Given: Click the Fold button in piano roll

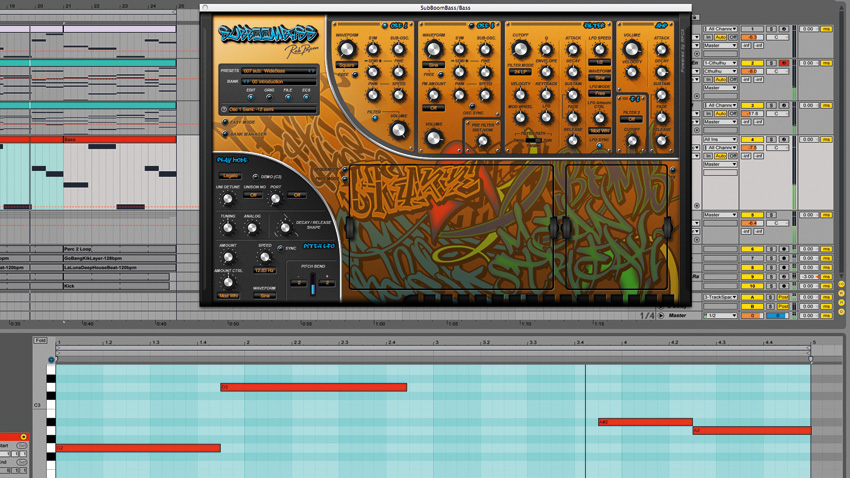Looking at the screenshot, I should tap(41, 340).
